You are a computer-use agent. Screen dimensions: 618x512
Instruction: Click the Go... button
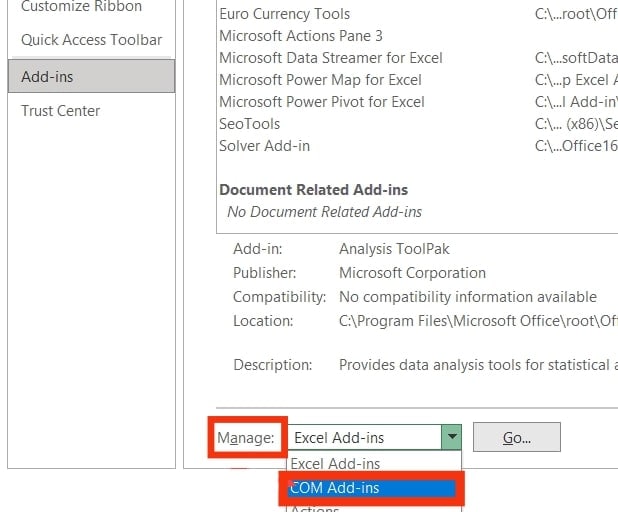click(x=517, y=437)
